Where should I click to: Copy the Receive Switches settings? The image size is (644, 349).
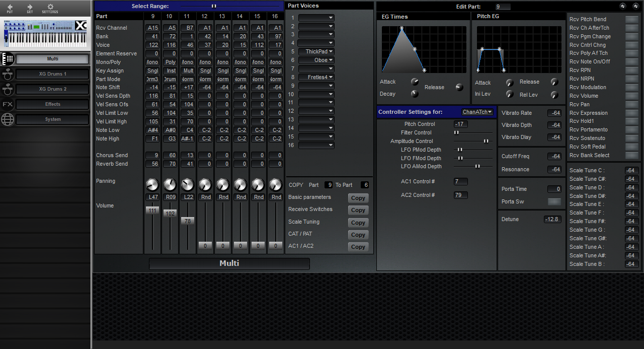click(x=358, y=210)
